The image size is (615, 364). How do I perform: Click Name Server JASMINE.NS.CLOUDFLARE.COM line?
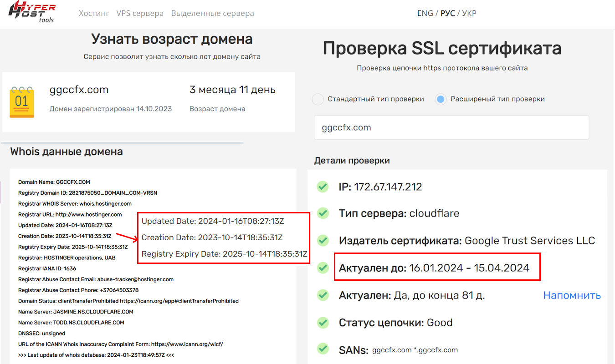pos(76,312)
